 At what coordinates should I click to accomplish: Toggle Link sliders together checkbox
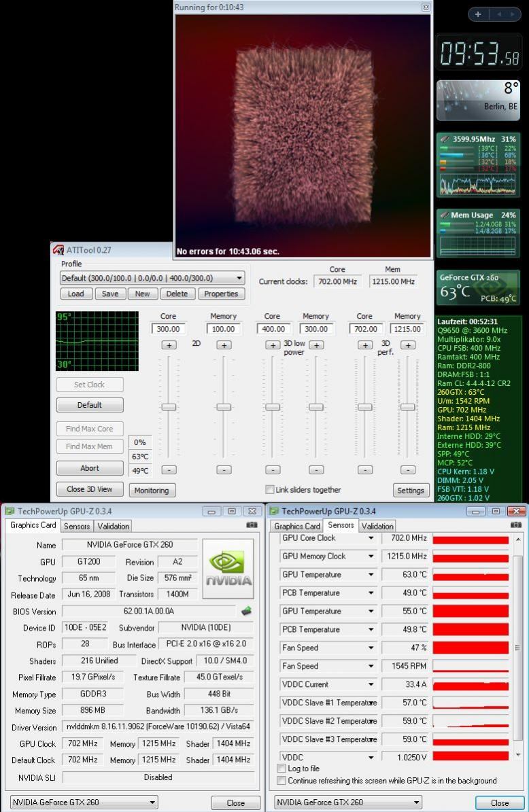click(269, 489)
